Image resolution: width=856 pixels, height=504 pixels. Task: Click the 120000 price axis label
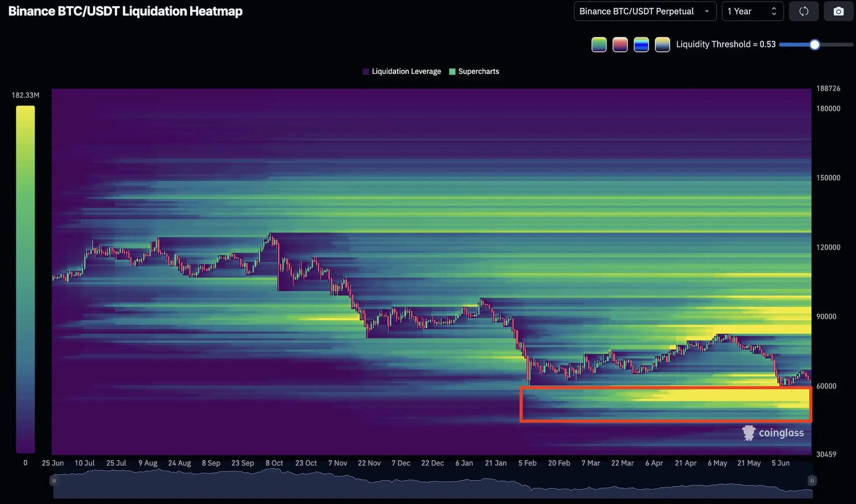(828, 247)
